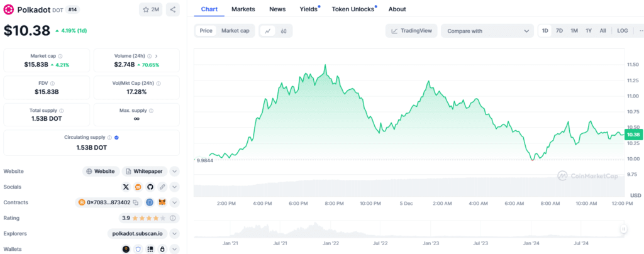The width and height of the screenshot is (644, 254).
Task: Open the GitHub social link
Action: click(x=150, y=187)
